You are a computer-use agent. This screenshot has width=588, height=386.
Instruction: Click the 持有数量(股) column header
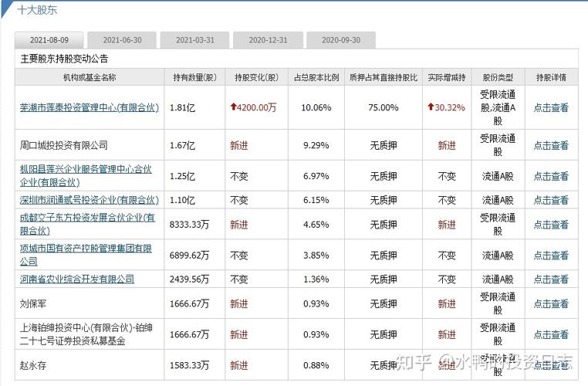(195, 77)
